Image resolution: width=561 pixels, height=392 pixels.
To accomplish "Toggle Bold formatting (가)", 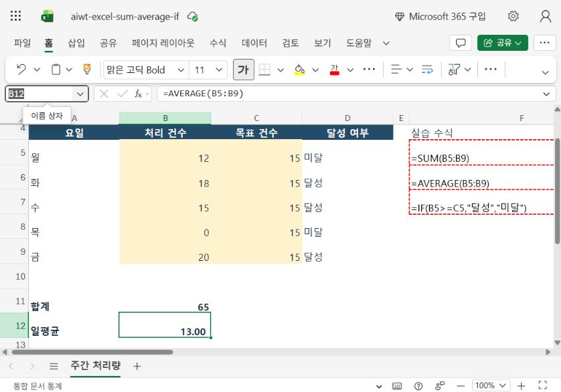I will [x=243, y=70].
